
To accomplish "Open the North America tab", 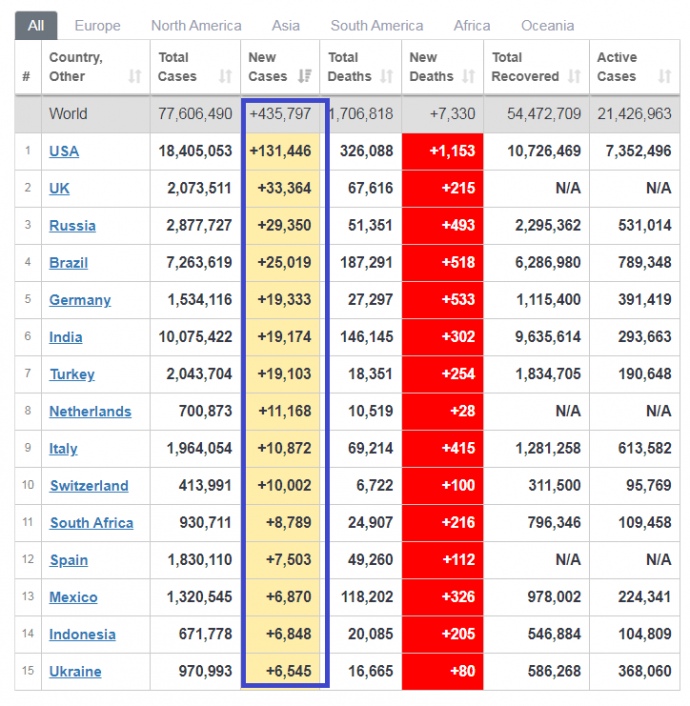I will click(196, 26).
